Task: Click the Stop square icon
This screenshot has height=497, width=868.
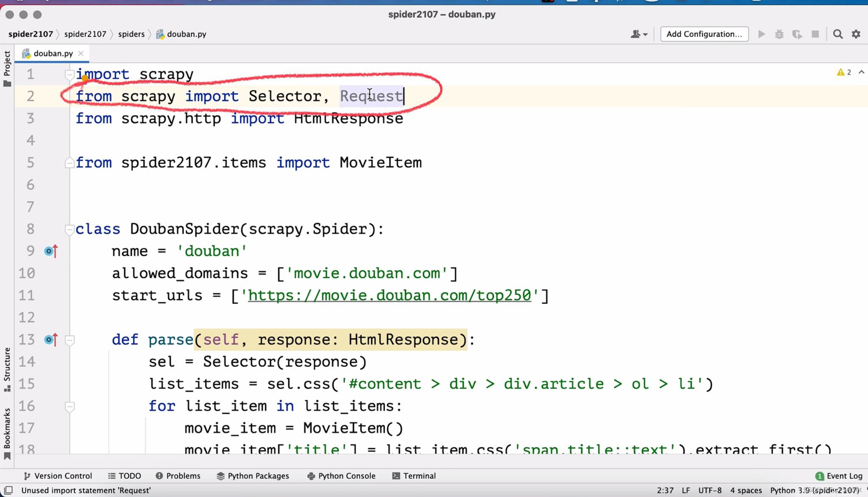Action: click(815, 34)
